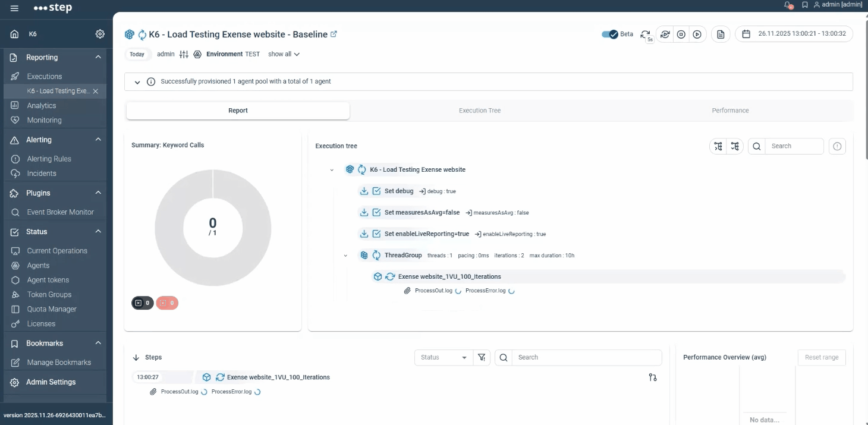The width and height of the screenshot is (868, 425).
Task: Open the execution report document icon
Action: (721, 34)
